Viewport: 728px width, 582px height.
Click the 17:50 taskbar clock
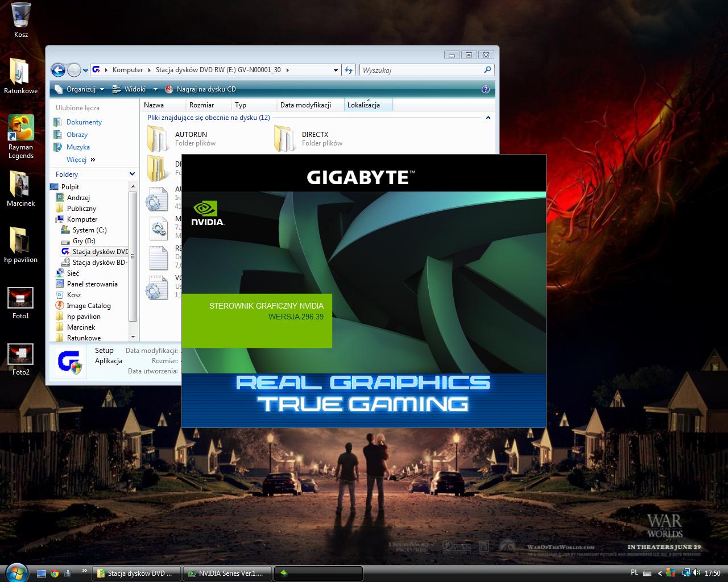point(713,573)
